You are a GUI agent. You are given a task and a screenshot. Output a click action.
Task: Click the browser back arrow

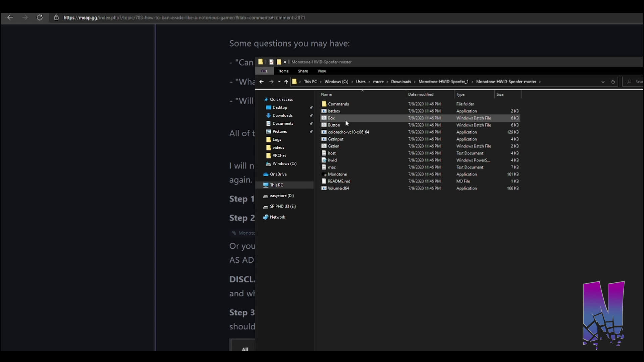(10, 17)
